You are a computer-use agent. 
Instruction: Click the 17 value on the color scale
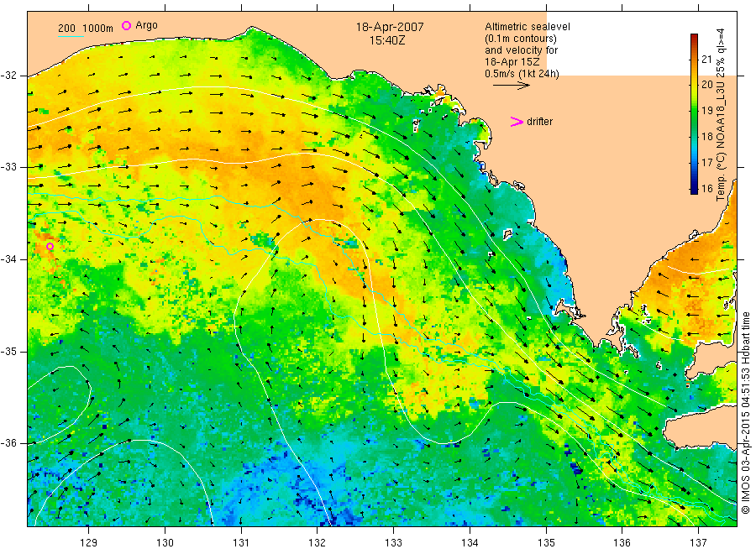[x=706, y=162]
